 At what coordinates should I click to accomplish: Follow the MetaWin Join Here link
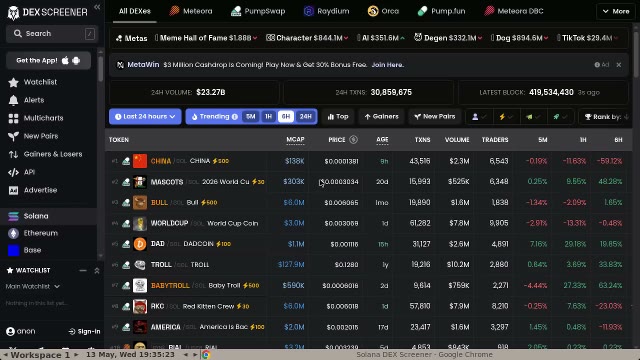click(x=388, y=65)
